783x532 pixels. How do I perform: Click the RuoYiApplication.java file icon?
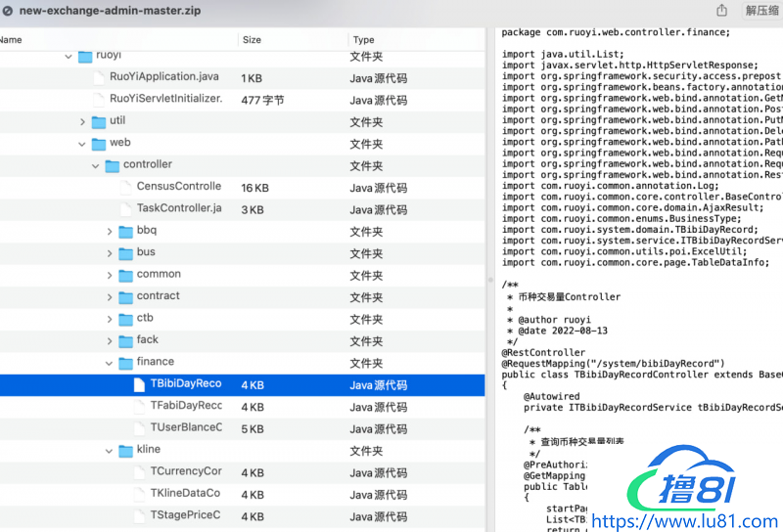tap(98, 77)
